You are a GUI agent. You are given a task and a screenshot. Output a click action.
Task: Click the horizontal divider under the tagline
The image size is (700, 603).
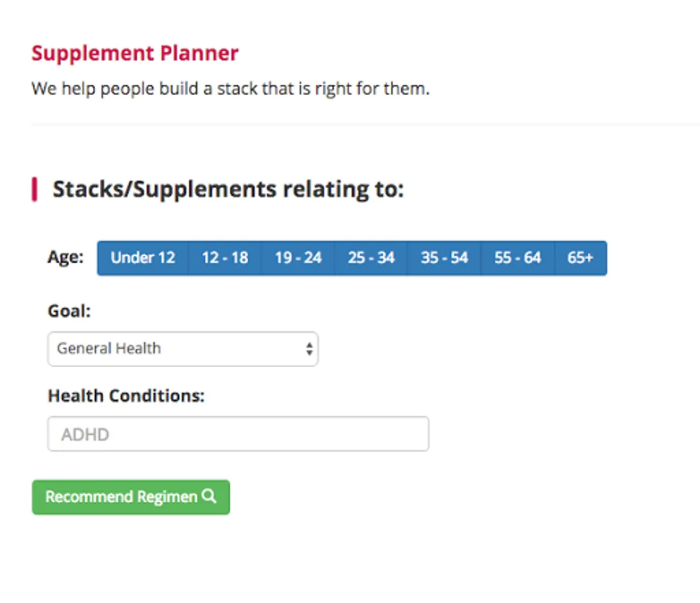coord(365,125)
